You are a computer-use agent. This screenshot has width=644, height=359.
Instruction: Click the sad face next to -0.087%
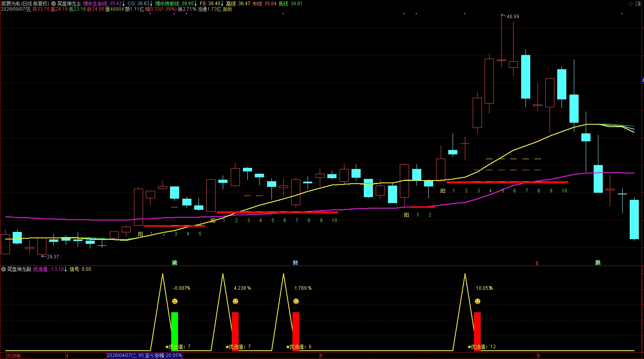click(175, 301)
